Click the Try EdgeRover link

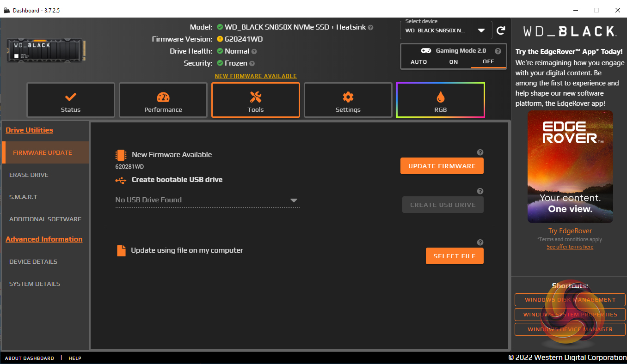[570, 231]
